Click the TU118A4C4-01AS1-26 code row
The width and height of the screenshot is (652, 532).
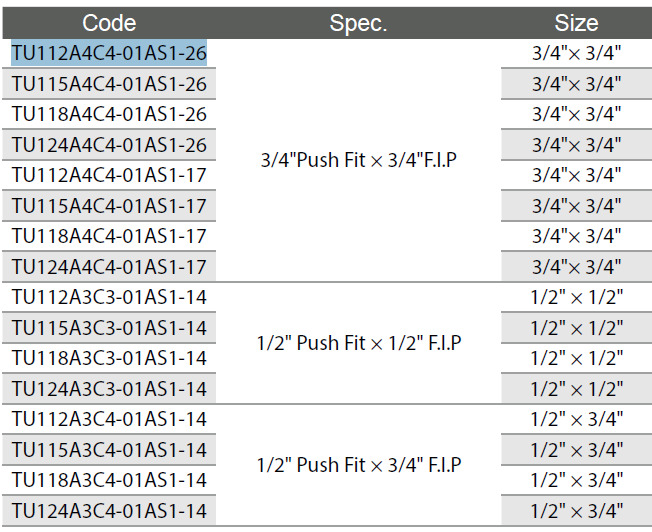109,114
